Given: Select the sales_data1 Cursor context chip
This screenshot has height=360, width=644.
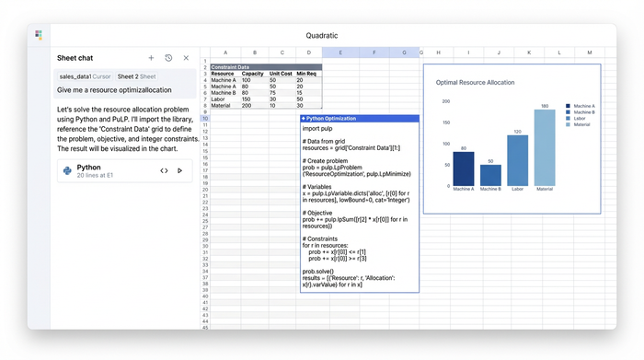Looking at the screenshot, I should pyautogui.click(x=85, y=76).
